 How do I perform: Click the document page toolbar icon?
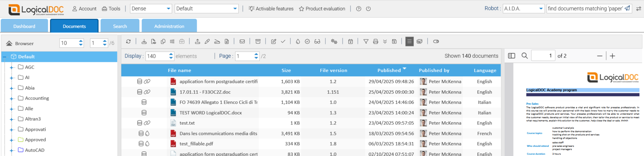(x=227, y=41)
